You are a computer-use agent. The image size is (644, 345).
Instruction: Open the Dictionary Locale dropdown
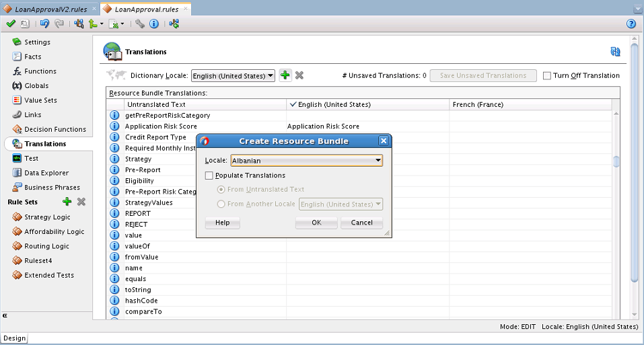(x=234, y=75)
